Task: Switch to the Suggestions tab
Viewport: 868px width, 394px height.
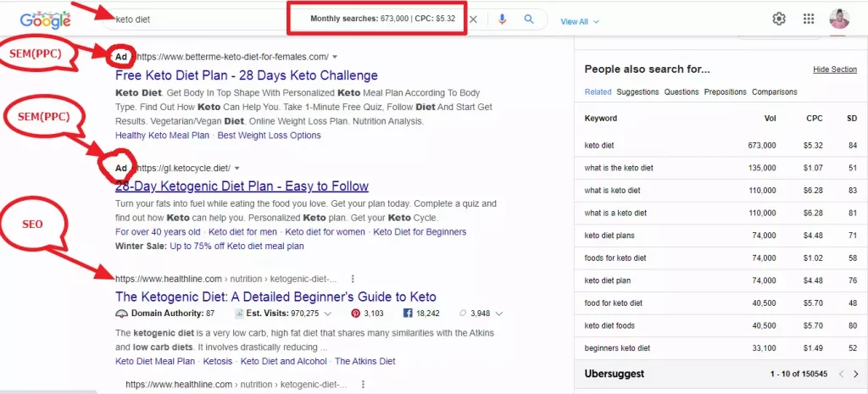Action: point(637,92)
